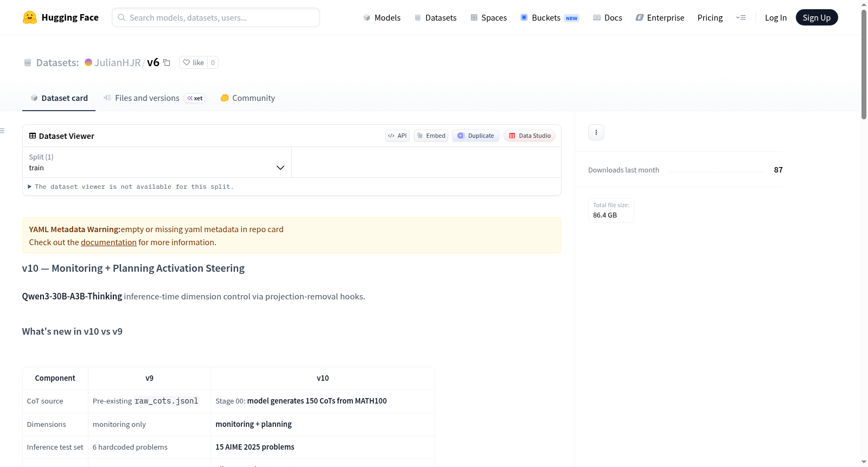Click the downloads count 87
Image resolution: width=868 pixels, height=467 pixels.
tap(778, 170)
